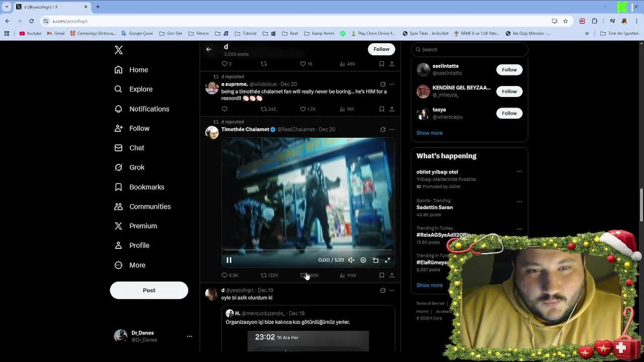Open more options on Timothée Chalamet post
644x362 pixels.
392,129
